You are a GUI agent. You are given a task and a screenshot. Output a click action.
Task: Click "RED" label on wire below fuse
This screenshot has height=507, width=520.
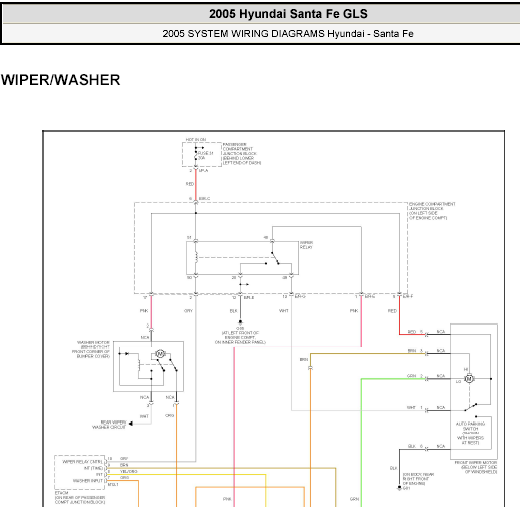[x=190, y=184]
